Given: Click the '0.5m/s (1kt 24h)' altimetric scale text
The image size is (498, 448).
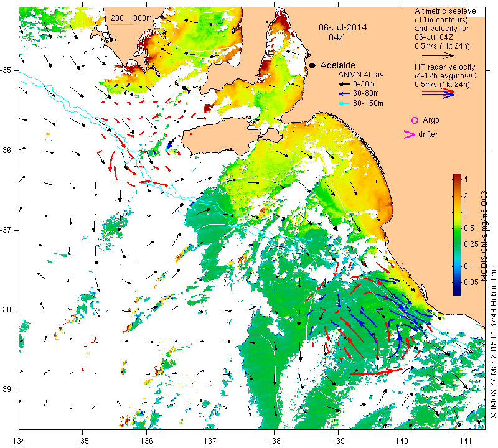Looking at the screenshot, I should click(x=442, y=46).
